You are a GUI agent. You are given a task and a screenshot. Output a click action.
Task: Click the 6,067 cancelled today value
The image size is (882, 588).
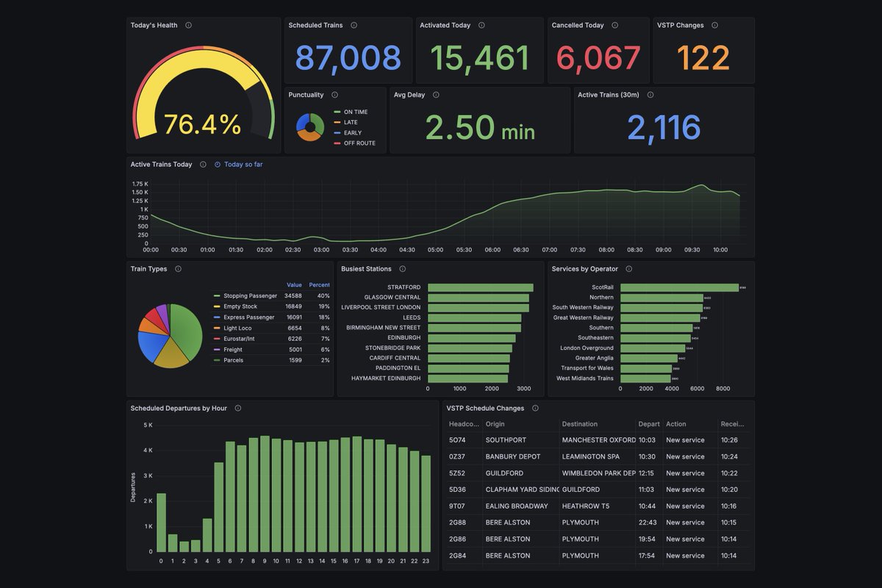598,58
